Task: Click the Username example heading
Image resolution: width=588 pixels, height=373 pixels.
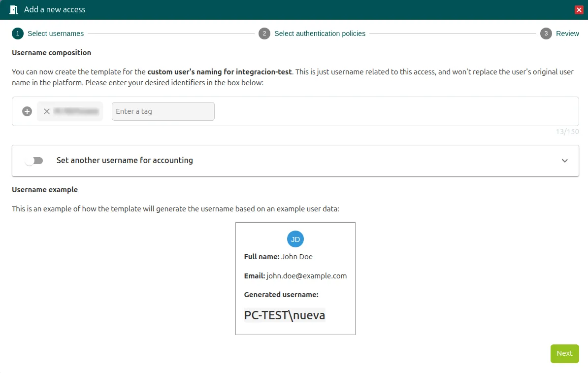Action: (45, 190)
